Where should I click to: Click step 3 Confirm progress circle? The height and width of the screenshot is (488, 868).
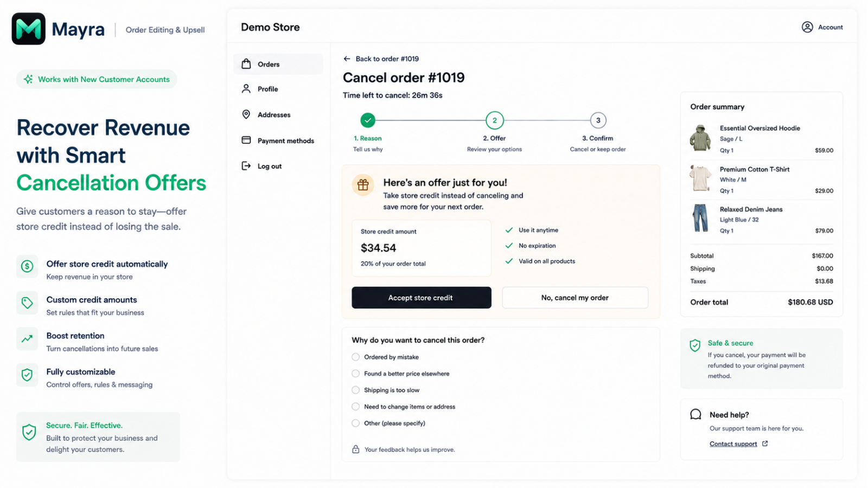598,120
